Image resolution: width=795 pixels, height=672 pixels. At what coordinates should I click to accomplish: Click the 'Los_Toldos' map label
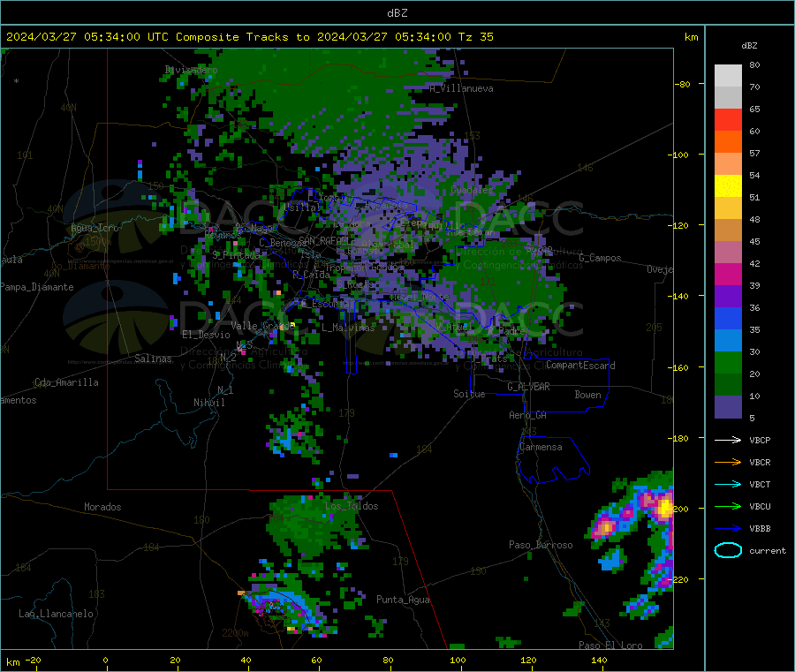pos(352,506)
